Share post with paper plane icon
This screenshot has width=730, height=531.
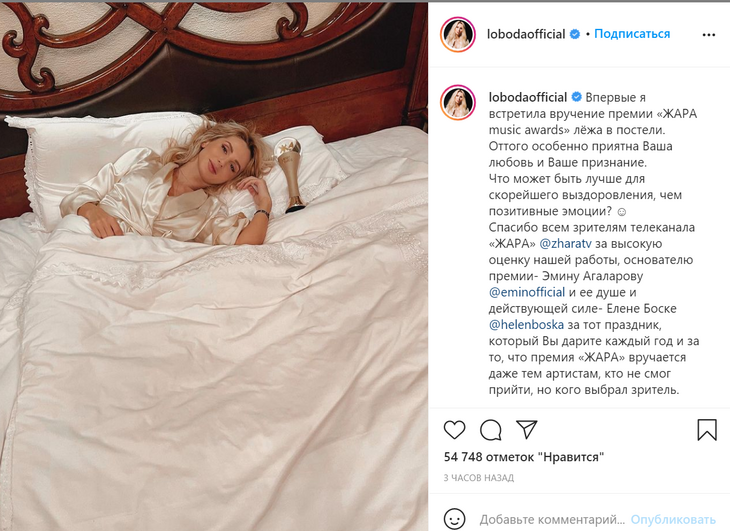[527, 430]
